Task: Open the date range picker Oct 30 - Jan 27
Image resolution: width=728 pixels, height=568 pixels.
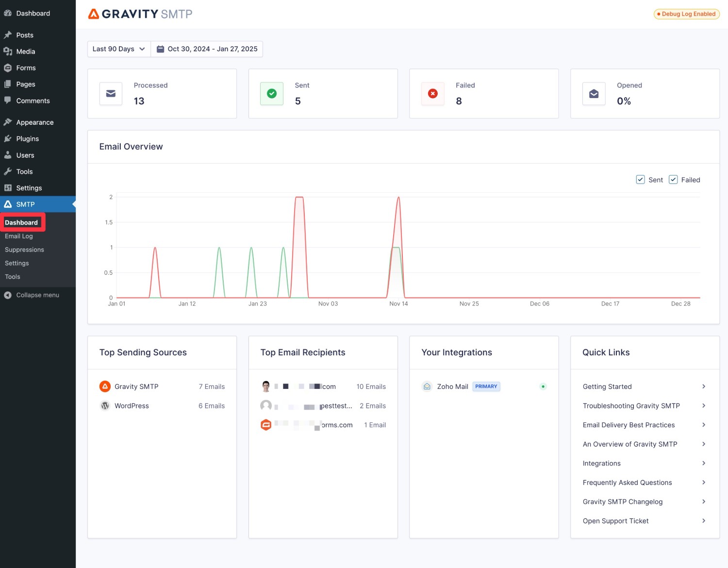Action: [x=207, y=49]
